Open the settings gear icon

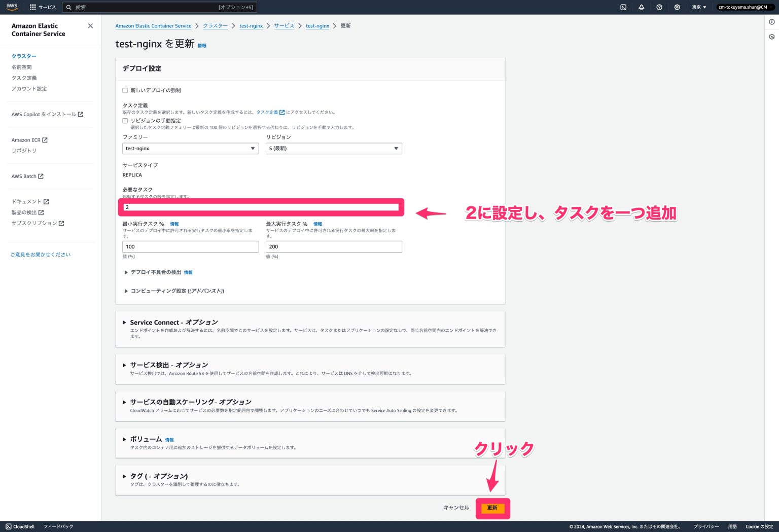[677, 7]
